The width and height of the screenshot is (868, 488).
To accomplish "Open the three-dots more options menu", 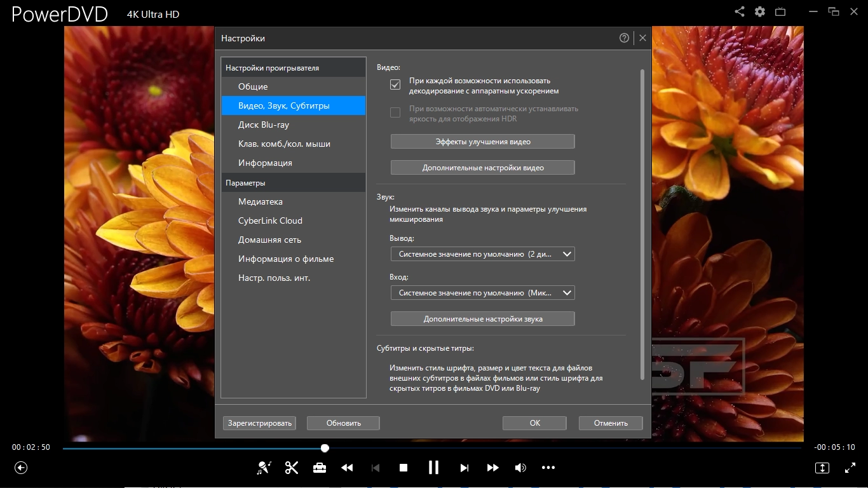I will [548, 468].
